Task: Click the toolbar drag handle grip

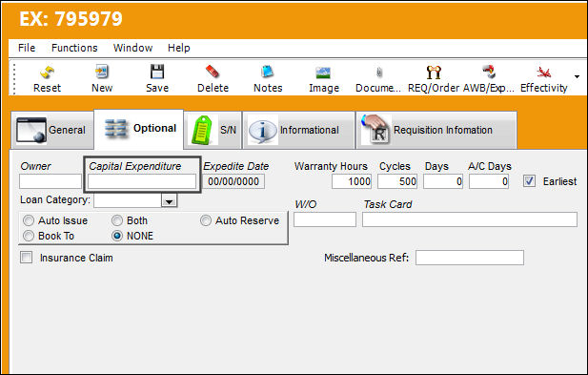Action: (14, 79)
